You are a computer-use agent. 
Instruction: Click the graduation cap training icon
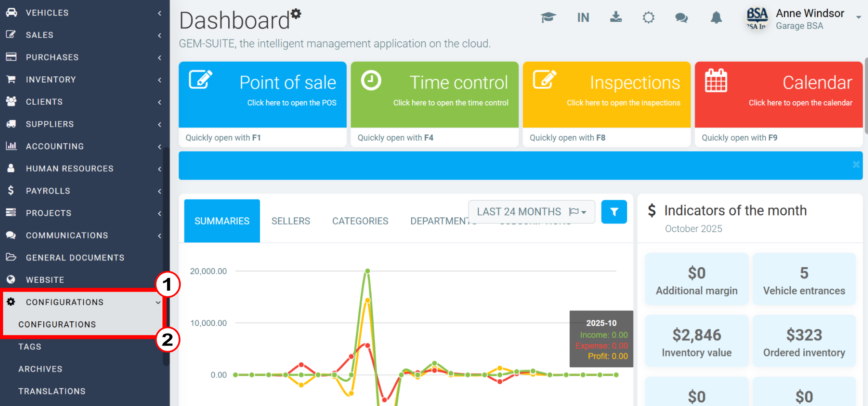(548, 18)
